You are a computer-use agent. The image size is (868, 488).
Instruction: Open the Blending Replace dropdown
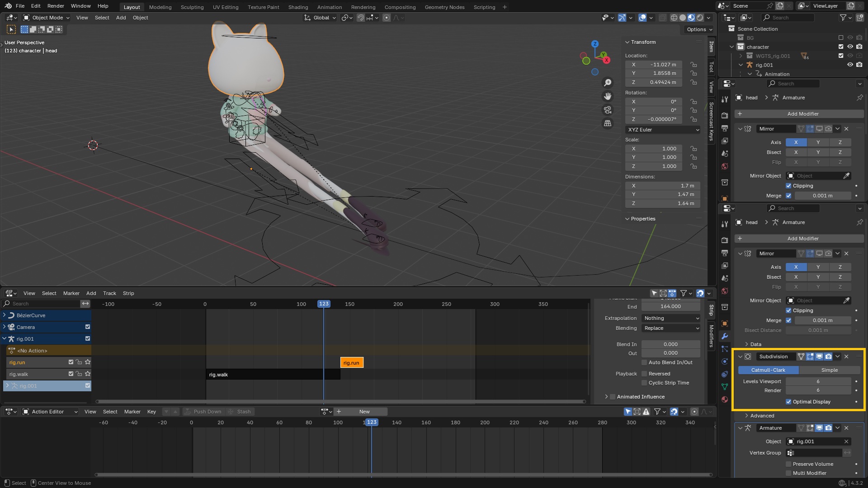coord(671,328)
